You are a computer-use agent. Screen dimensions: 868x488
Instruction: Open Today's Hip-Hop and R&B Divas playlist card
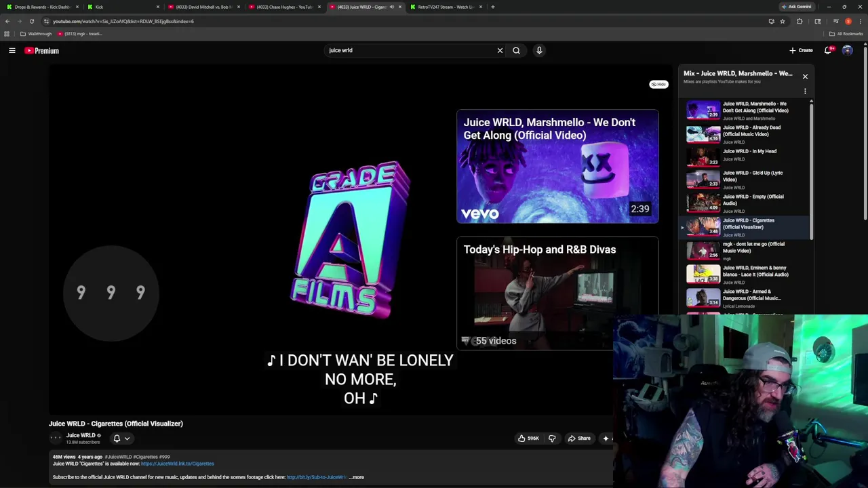pyautogui.click(x=557, y=293)
